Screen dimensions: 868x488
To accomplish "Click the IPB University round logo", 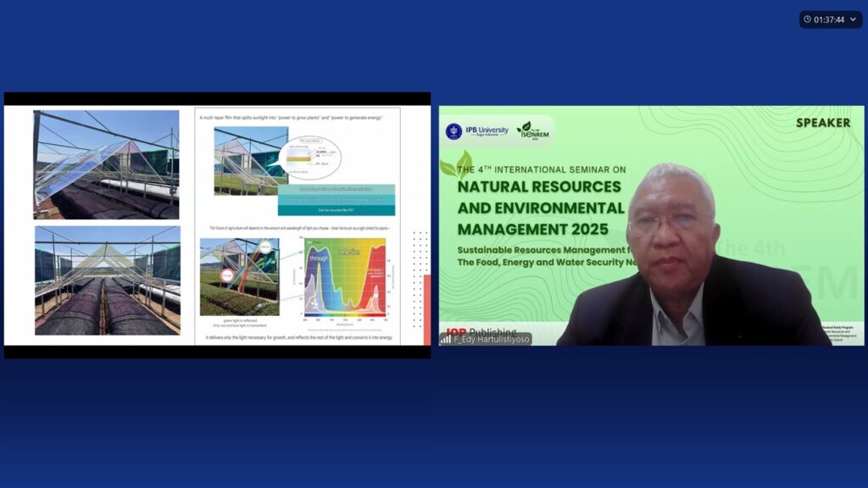I will [x=453, y=131].
